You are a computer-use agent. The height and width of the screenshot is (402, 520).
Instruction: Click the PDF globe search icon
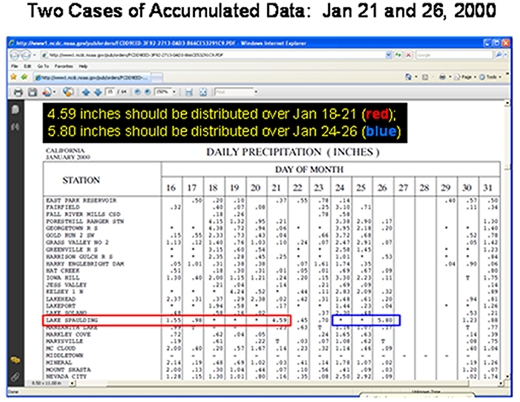(68, 92)
